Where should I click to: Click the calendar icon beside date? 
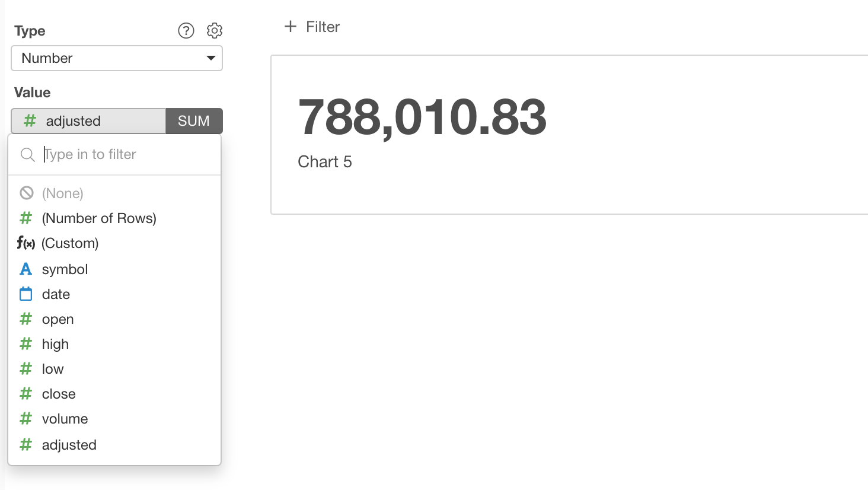[x=26, y=294]
